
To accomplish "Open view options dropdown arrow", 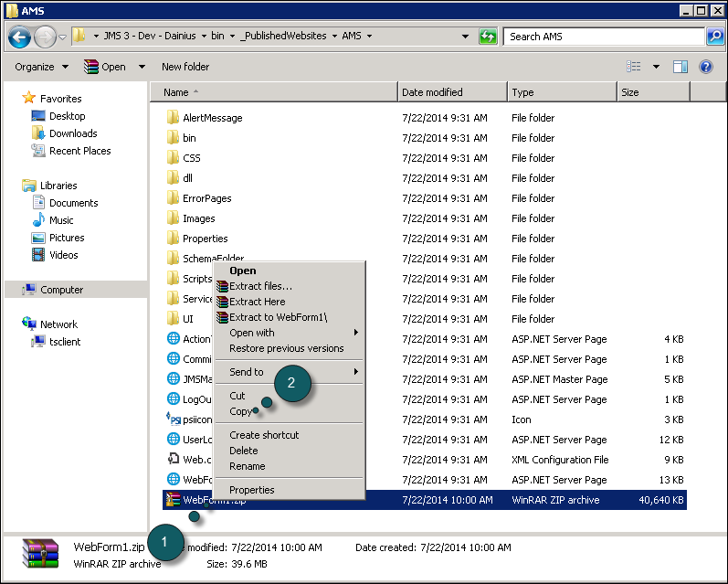I will click(x=656, y=67).
